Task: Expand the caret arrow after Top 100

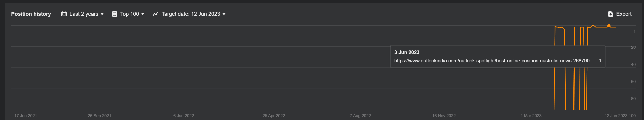Action: 143,14
